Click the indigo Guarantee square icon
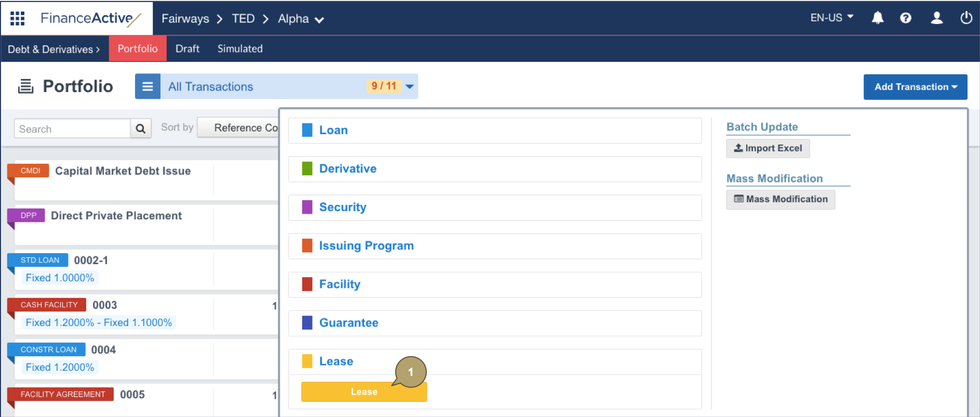This screenshot has height=417, width=980. [x=307, y=322]
